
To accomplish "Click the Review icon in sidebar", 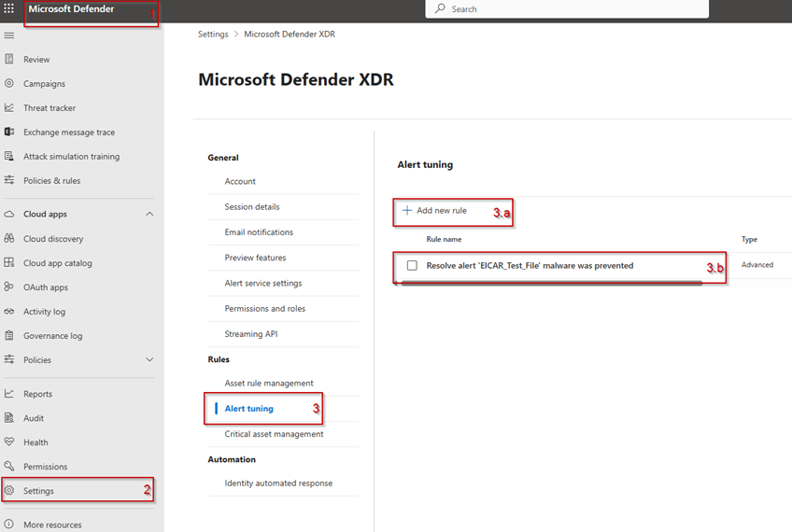I will click(x=9, y=59).
